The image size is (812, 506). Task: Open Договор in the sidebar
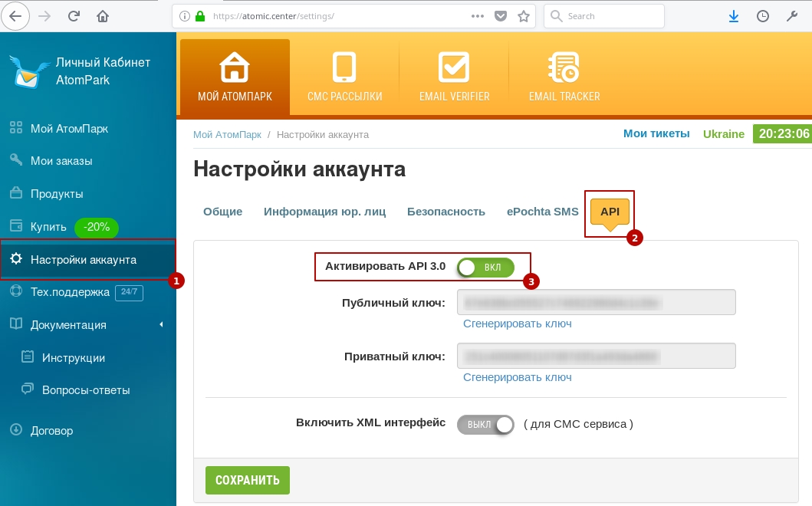(x=51, y=431)
